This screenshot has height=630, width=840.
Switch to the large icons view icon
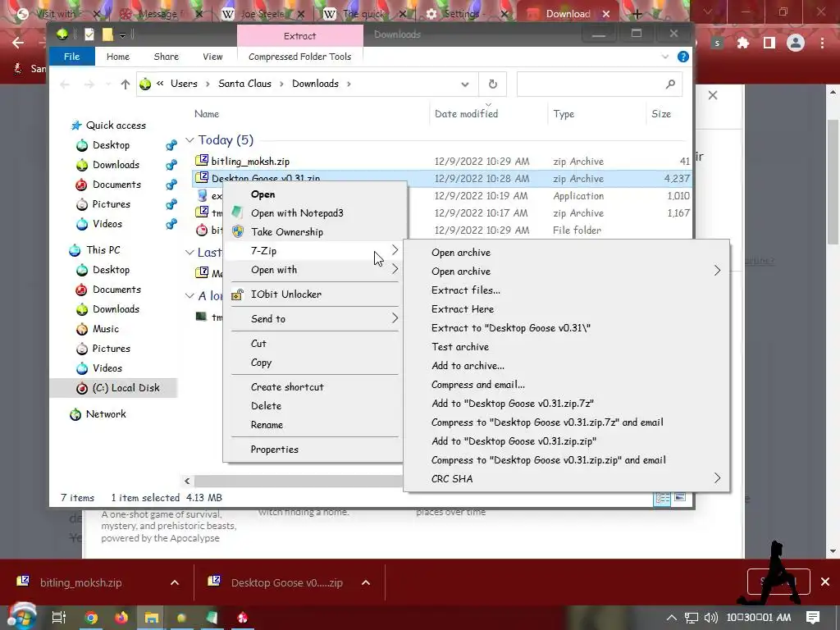click(680, 498)
